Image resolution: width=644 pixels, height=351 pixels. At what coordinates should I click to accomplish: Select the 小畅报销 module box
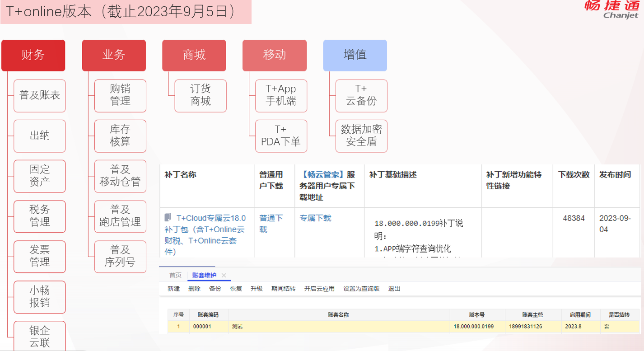point(40,297)
